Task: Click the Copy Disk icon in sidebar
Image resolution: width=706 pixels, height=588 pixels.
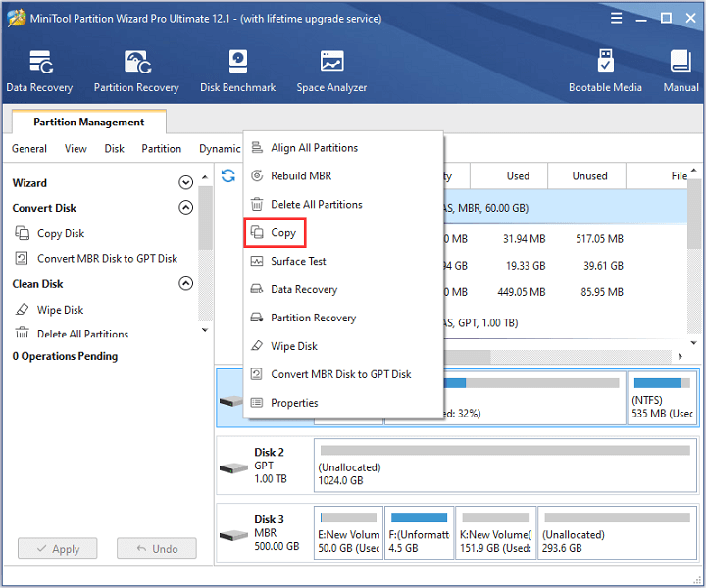Action: pyautogui.click(x=22, y=233)
